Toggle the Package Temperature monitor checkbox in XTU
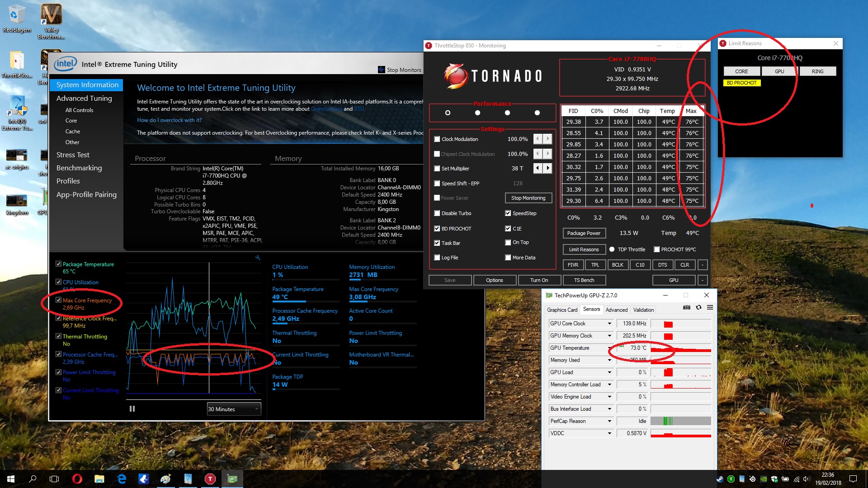This screenshot has width=868, height=488. click(58, 264)
